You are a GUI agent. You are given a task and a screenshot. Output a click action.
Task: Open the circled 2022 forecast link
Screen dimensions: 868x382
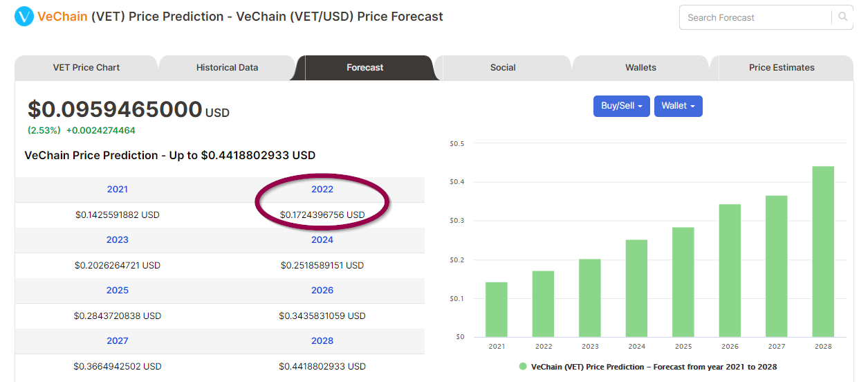pos(322,189)
